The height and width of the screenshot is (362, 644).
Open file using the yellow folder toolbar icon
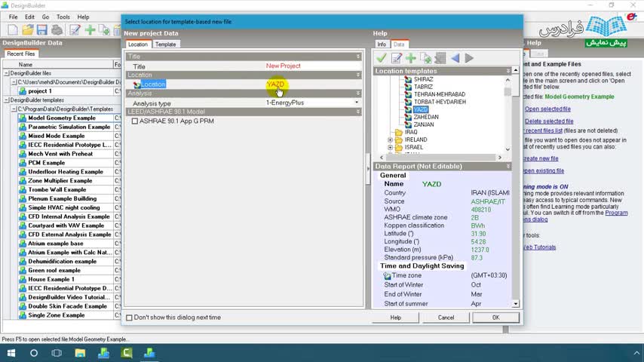[27, 30]
